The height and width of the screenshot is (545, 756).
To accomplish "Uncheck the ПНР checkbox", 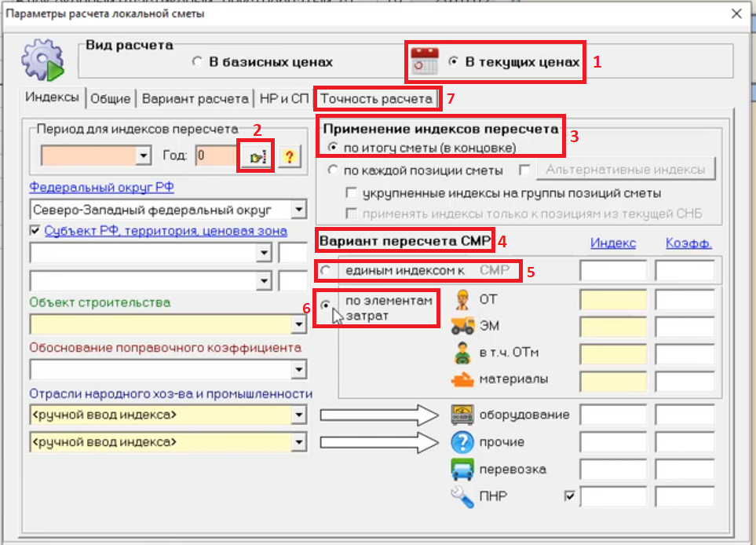I will pyautogui.click(x=570, y=496).
